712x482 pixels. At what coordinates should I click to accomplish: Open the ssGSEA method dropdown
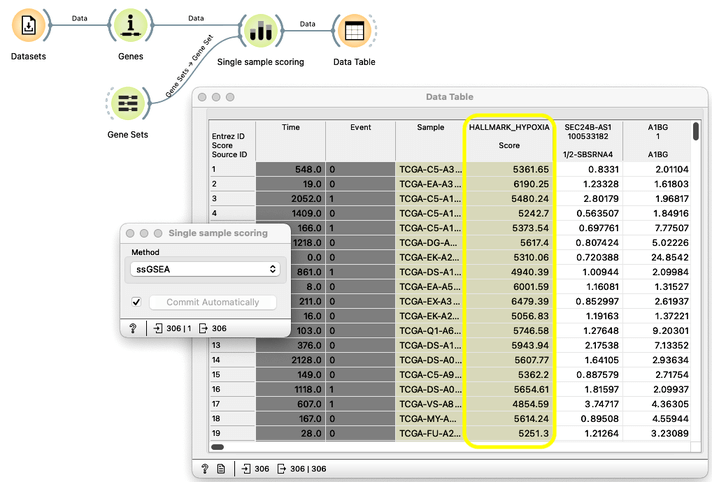click(x=205, y=269)
